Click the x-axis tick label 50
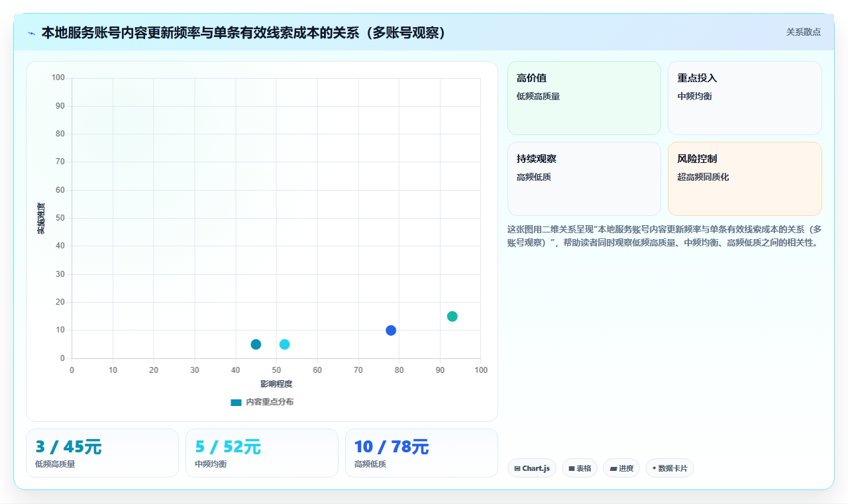The width and height of the screenshot is (848, 504). point(276,370)
